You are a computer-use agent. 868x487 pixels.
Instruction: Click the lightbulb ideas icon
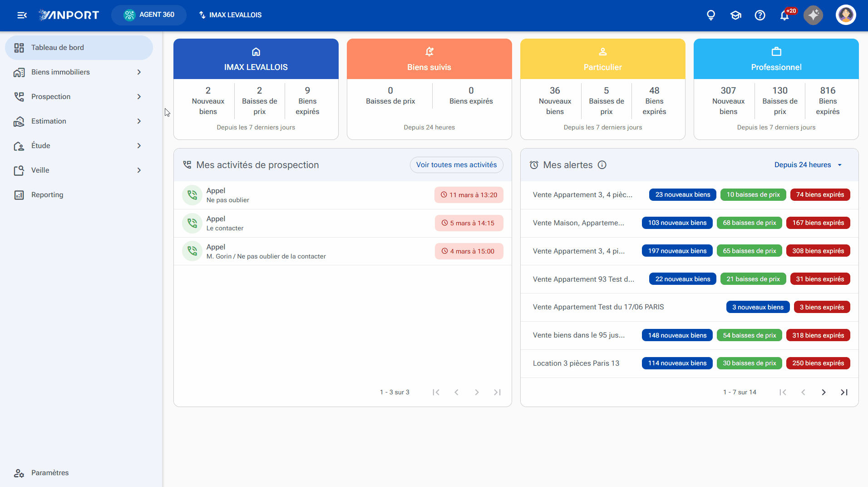coord(711,15)
